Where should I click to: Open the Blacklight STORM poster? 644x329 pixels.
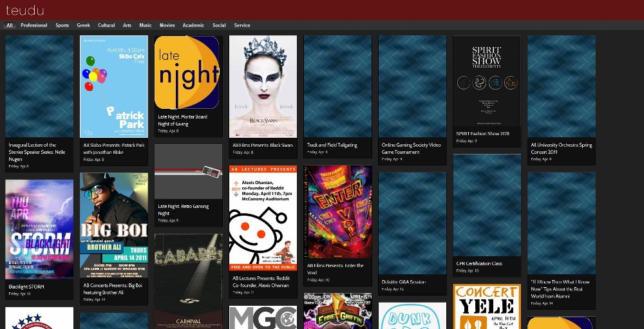pyautogui.click(x=39, y=229)
